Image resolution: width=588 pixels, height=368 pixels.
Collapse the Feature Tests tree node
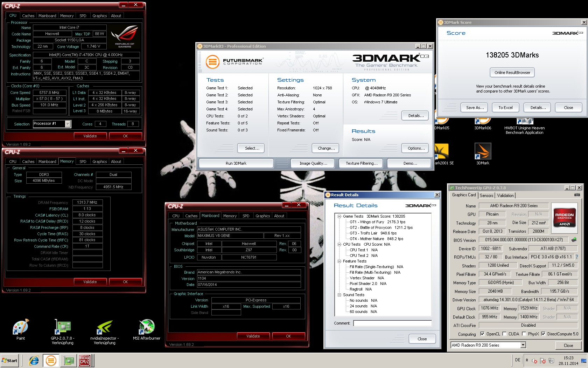pos(339,261)
